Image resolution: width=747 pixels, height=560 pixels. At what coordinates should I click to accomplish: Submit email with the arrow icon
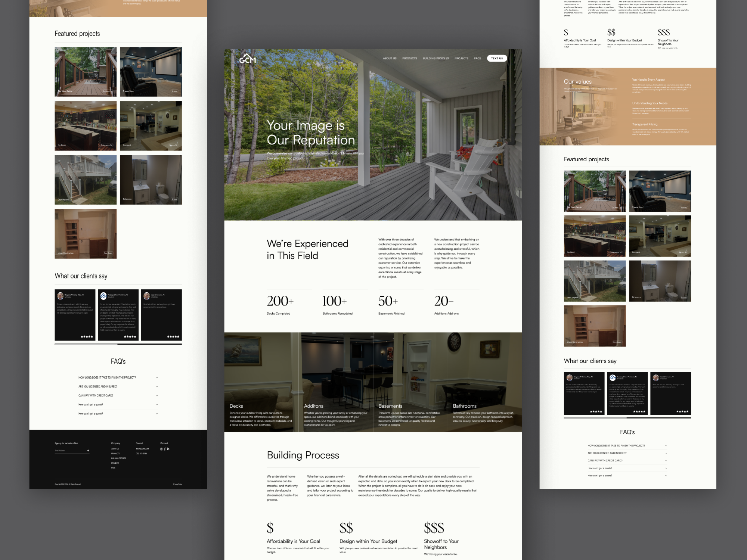tap(88, 451)
